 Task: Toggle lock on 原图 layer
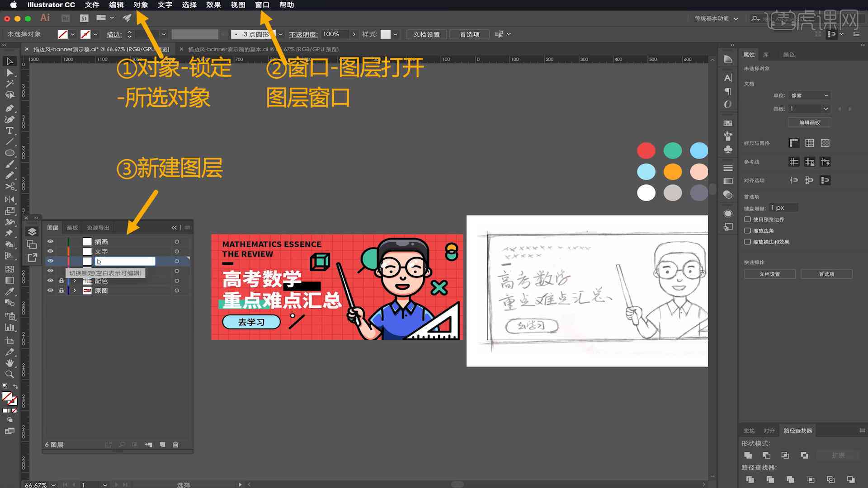(x=61, y=290)
